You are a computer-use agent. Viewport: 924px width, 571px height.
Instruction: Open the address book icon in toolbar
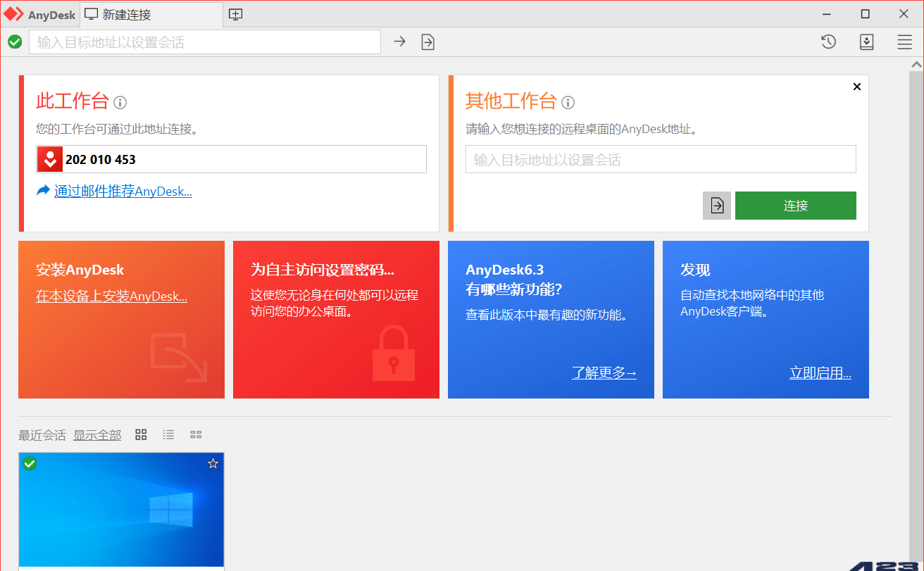pyautogui.click(x=867, y=42)
